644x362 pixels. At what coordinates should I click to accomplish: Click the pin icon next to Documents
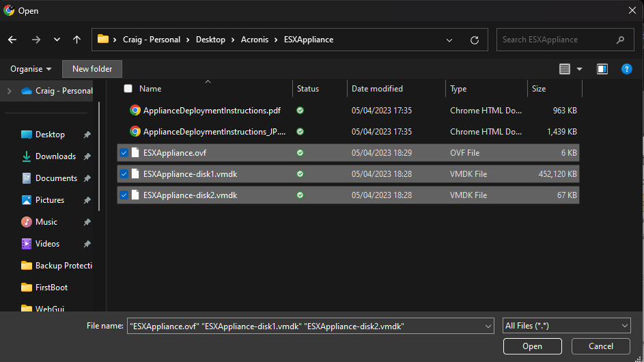point(87,178)
